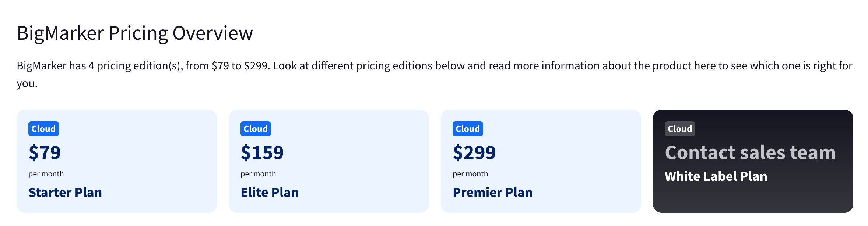Select the $159 price text
The height and width of the screenshot is (226, 868).
(262, 153)
